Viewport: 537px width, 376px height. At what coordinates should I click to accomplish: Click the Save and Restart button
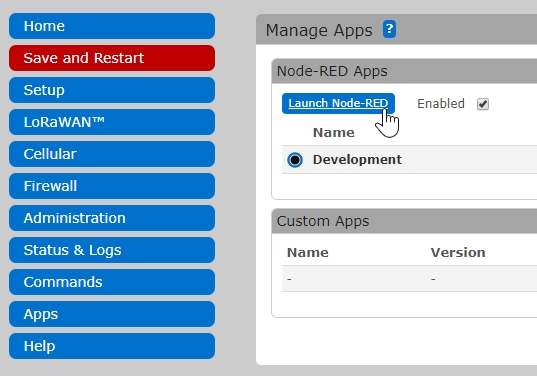(x=112, y=58)
